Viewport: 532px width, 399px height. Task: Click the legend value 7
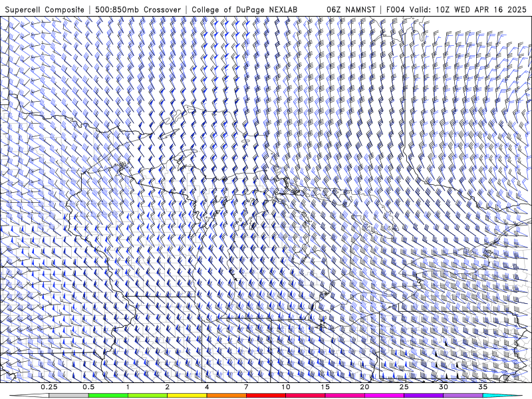tap(246, 387)
